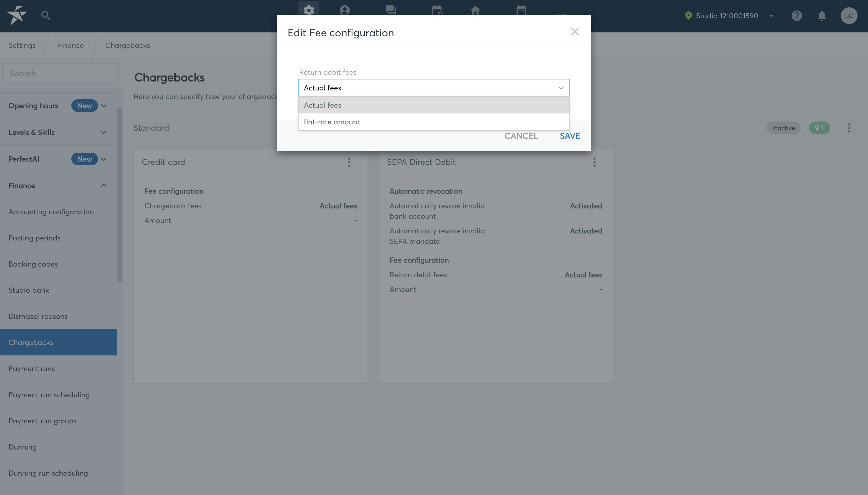Image resolution: width=868 pixels, height=495 pixels.
Task: Open the notifications bell
Action: [x=822, y=16]
